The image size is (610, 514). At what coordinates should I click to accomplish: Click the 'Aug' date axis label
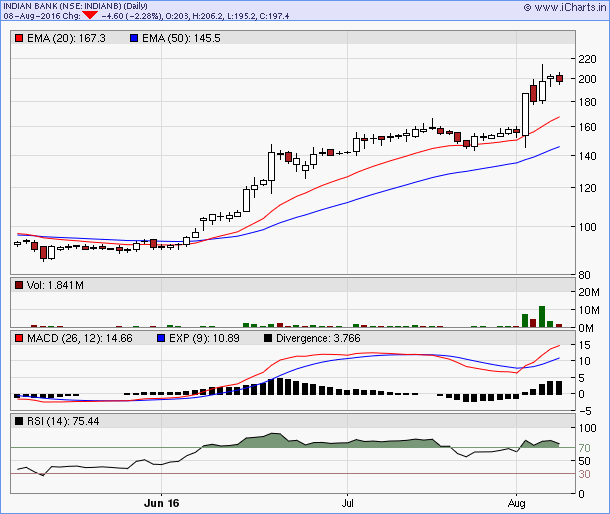517,503
